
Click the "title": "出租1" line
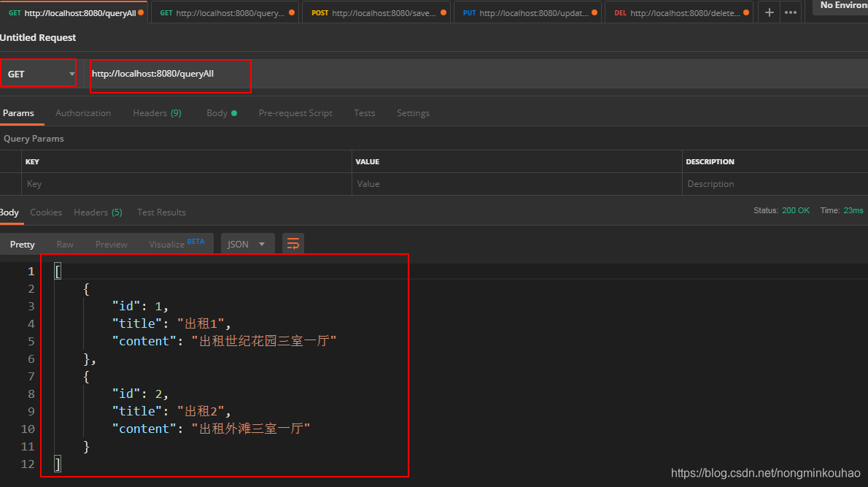(x=171, y=323)
